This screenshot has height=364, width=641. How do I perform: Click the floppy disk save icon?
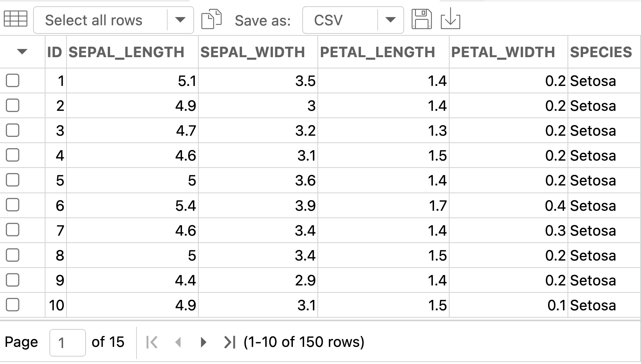point(422,19)
